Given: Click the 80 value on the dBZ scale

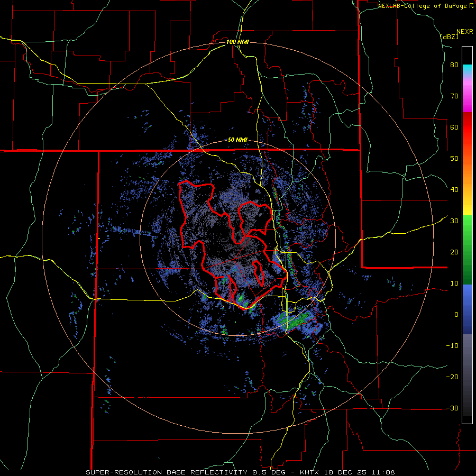Looking at the screenshot, I should 454,65.
